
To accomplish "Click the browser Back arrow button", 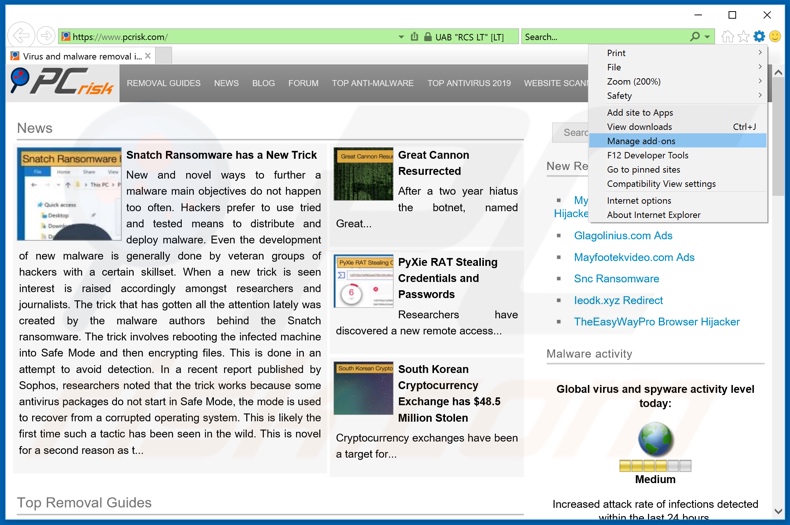I will (21, 36).
